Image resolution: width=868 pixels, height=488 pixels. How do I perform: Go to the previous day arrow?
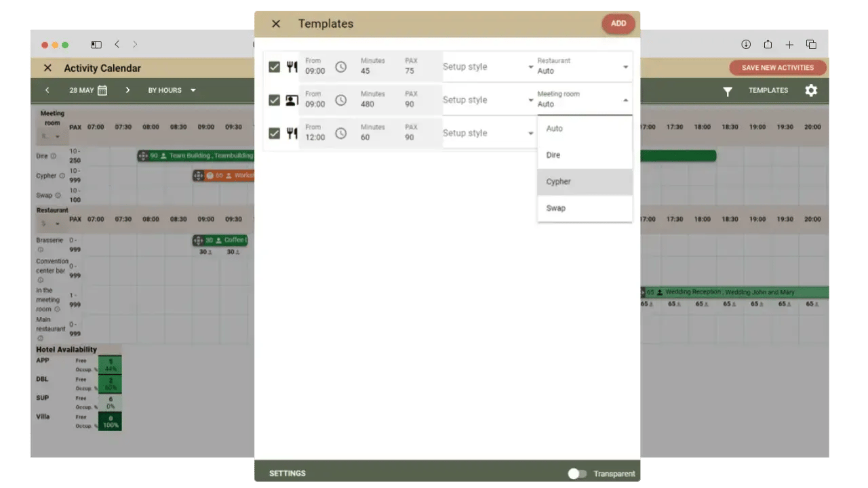click(x=47, y=90)
